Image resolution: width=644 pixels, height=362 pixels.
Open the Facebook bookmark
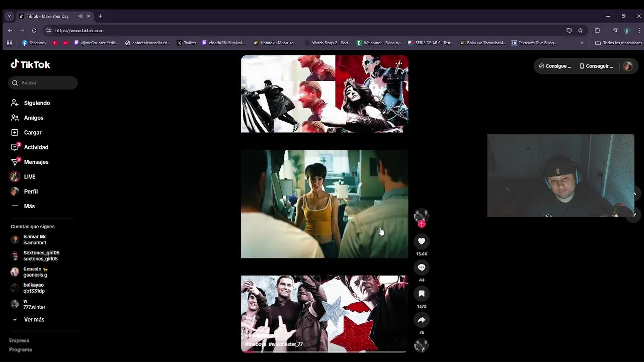pos(34,43)
